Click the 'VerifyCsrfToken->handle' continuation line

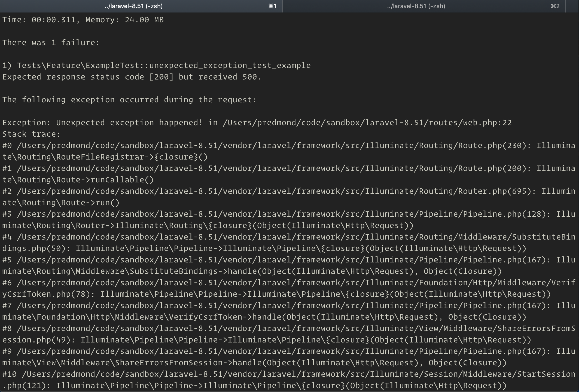(x=264, y=317)
